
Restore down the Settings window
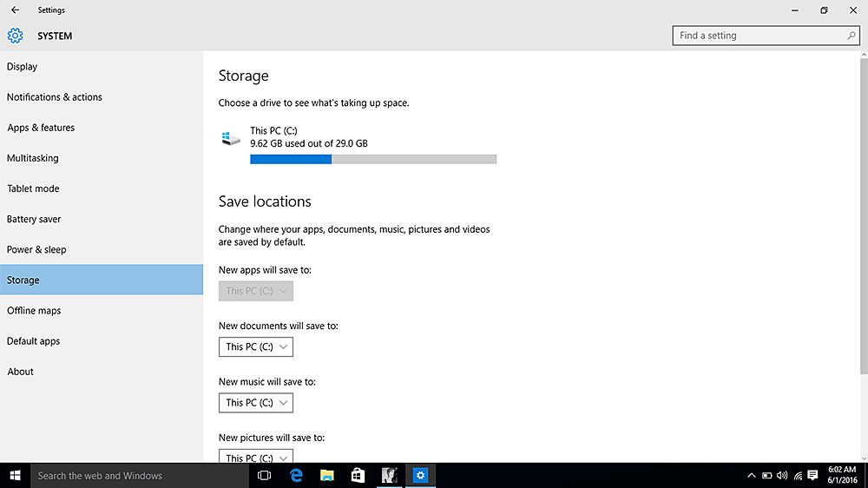point(824,10)
